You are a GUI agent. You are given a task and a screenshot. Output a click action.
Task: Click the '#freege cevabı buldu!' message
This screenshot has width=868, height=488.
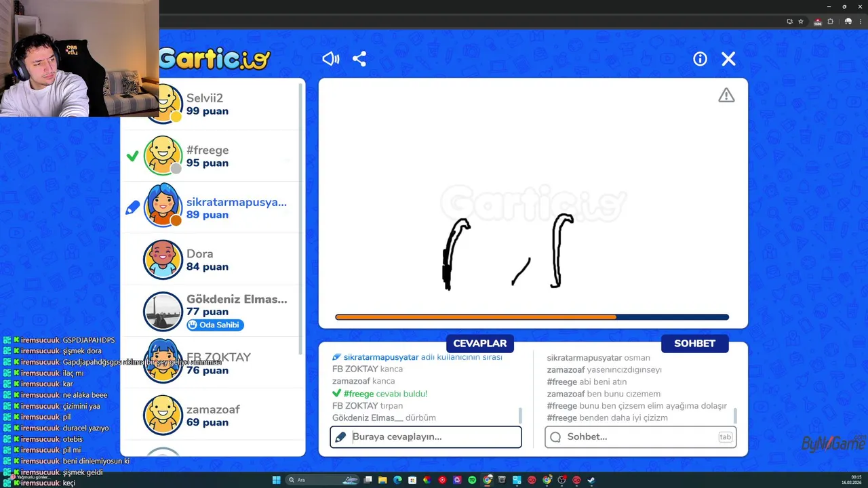[x=380, y=394]
